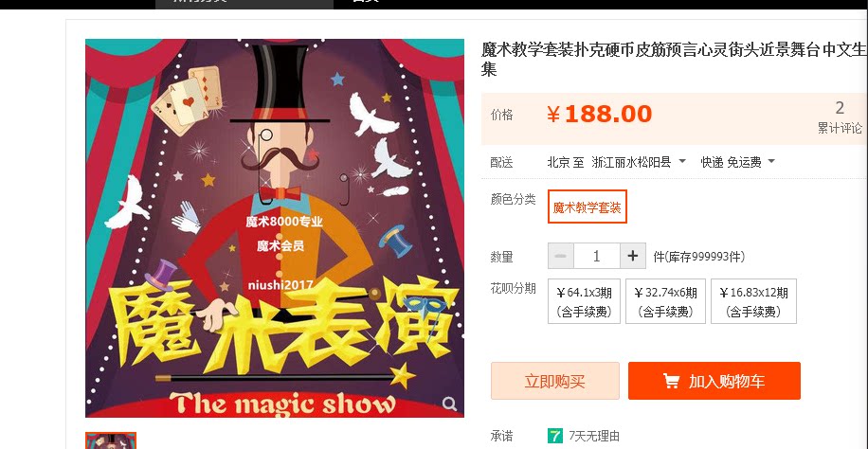The width and height of the screenshot is (868, 449).
Task: Click the shopping cart icon in orange button
Action: tap(671, 381)
